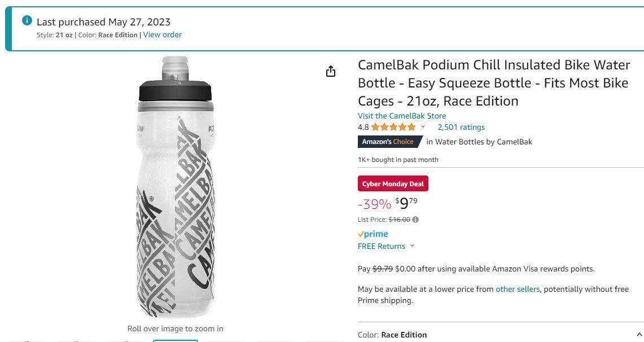Click the List Price info icon
Screen dimensions: 644x342
(x=415, y=220)
